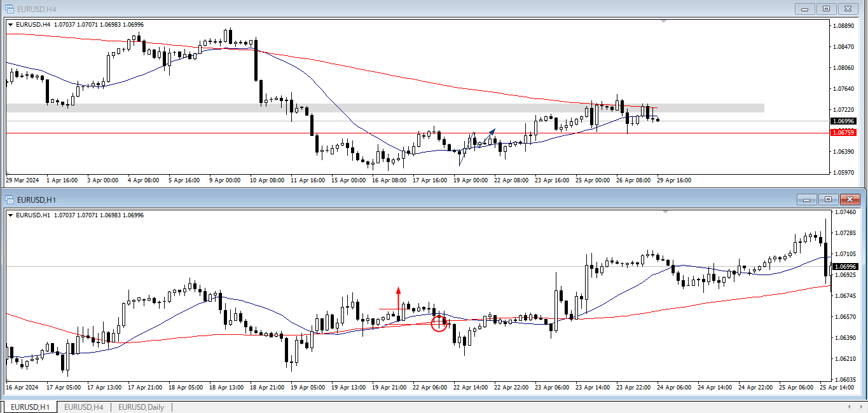Click the EURUSD,H1 window title icon

pos(10,200)
